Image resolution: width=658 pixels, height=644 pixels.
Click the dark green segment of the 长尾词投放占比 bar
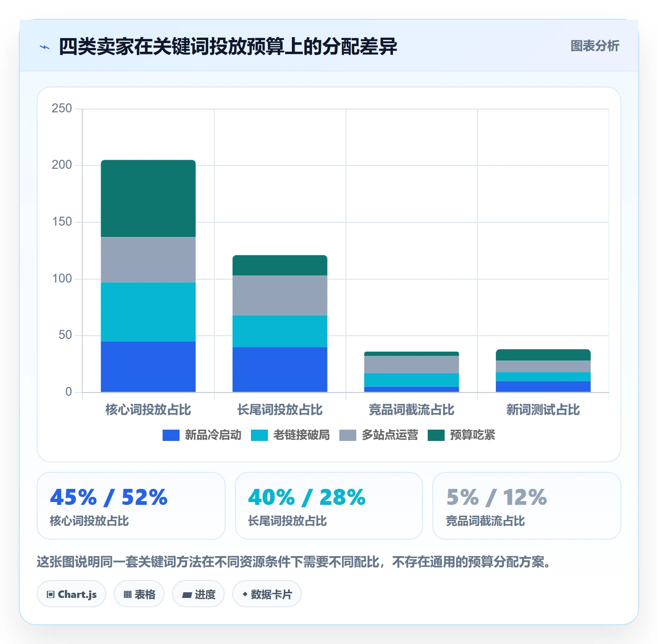[280, 265]
